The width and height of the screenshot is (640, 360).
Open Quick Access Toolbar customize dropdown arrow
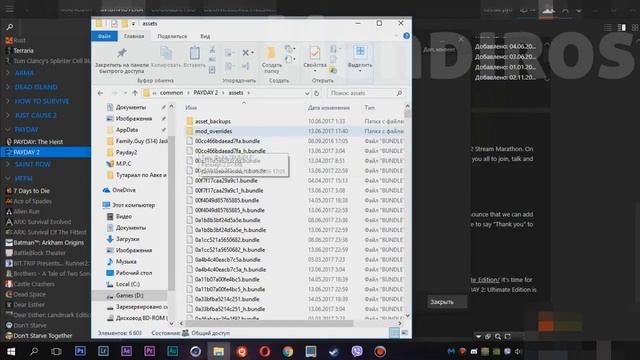tap(133, 24)
